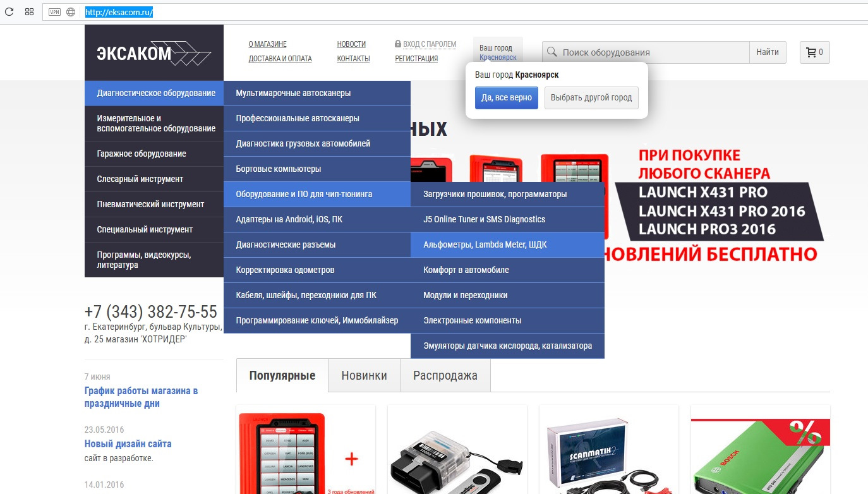Select Гаражное оборудование category
This screenshot has height=494, width=868.
point(154,154)
